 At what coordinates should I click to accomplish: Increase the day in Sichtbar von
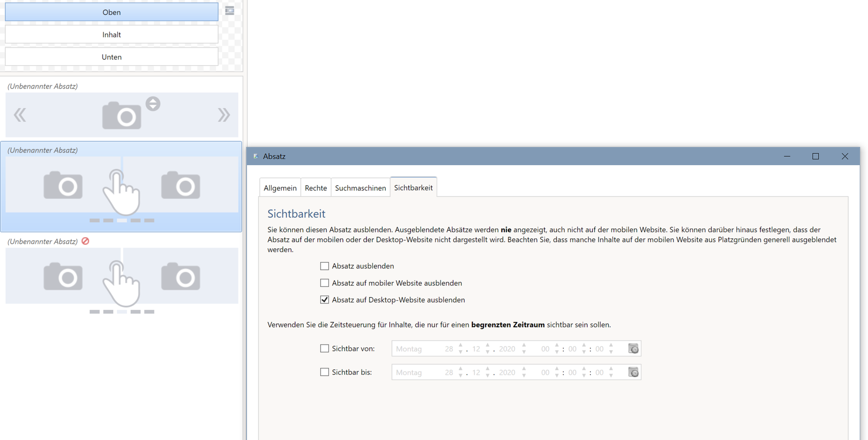click(460, 345)
